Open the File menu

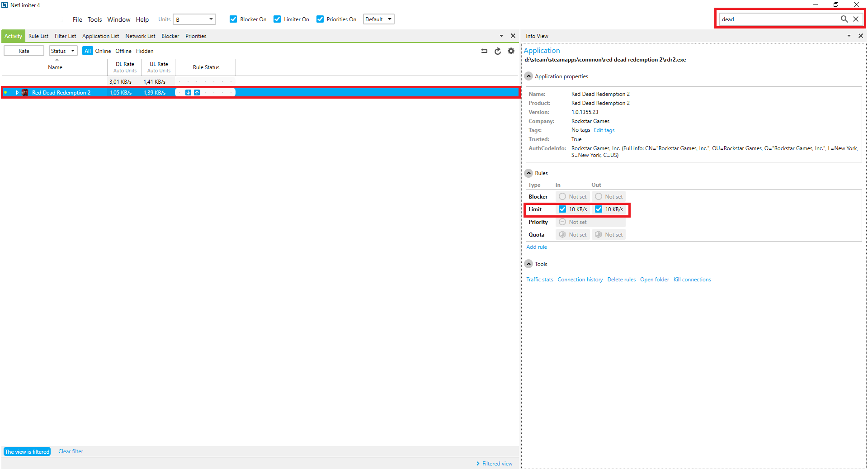click(77, 19)
